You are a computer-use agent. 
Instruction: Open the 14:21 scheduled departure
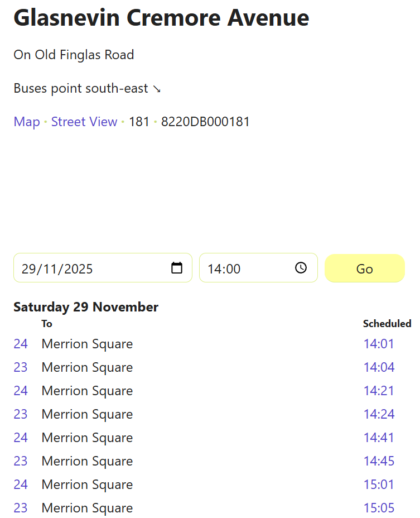click(379, 391)
